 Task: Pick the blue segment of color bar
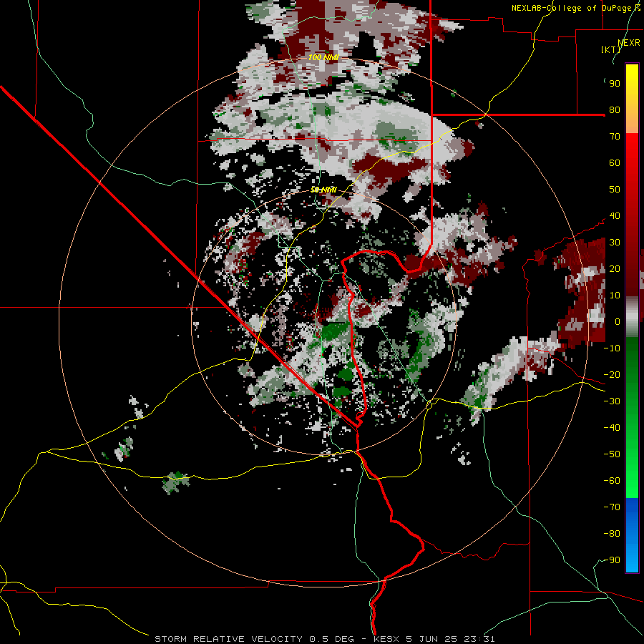632,535
